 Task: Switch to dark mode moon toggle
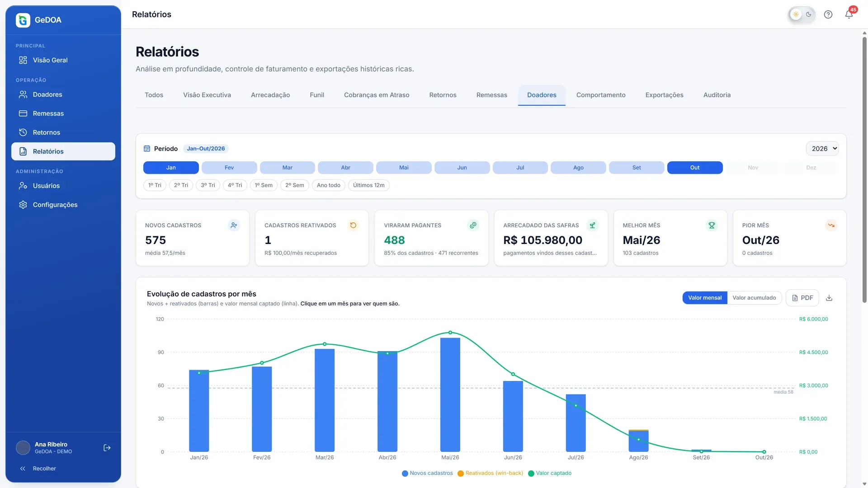click(x=809, y=14)
